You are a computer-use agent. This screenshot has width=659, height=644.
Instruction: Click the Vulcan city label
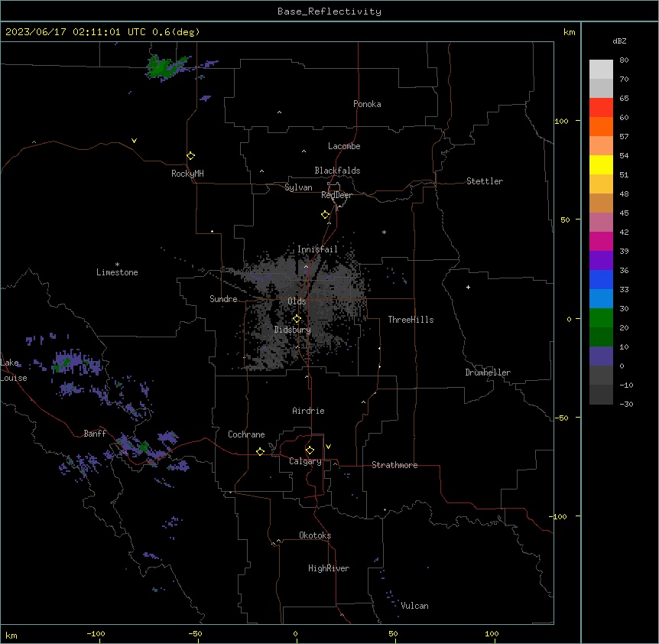tap(414, 606)
